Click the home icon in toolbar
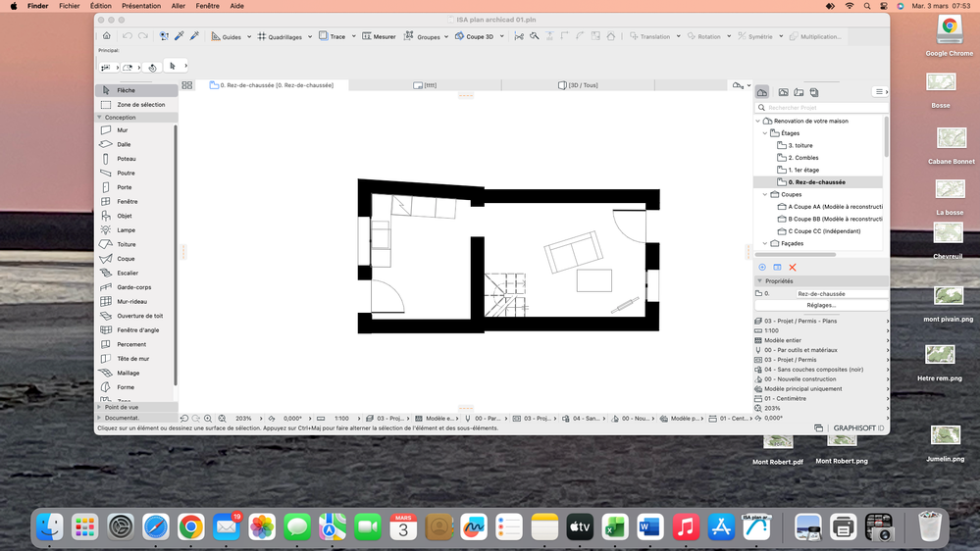Image resolution: width=980 pixels, height=551 pixels. 107,36
